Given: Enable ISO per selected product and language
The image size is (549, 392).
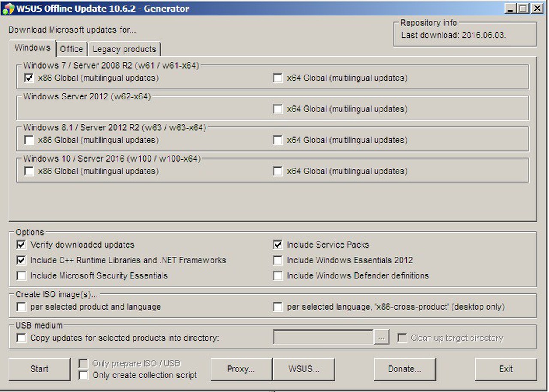Looking at the screenshot, I should 21,307.
